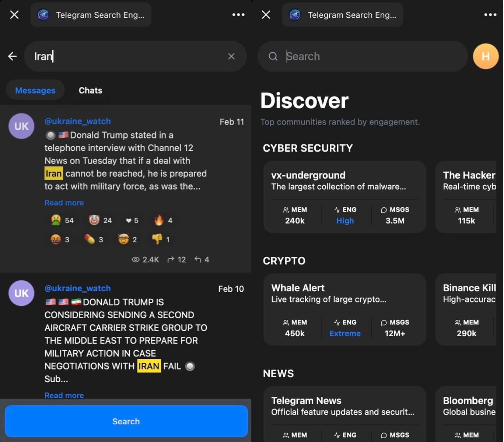This screenshot has width=504, height=442.
Task: Click the back arrow beside the search field
Action: [x=13, y=56]
